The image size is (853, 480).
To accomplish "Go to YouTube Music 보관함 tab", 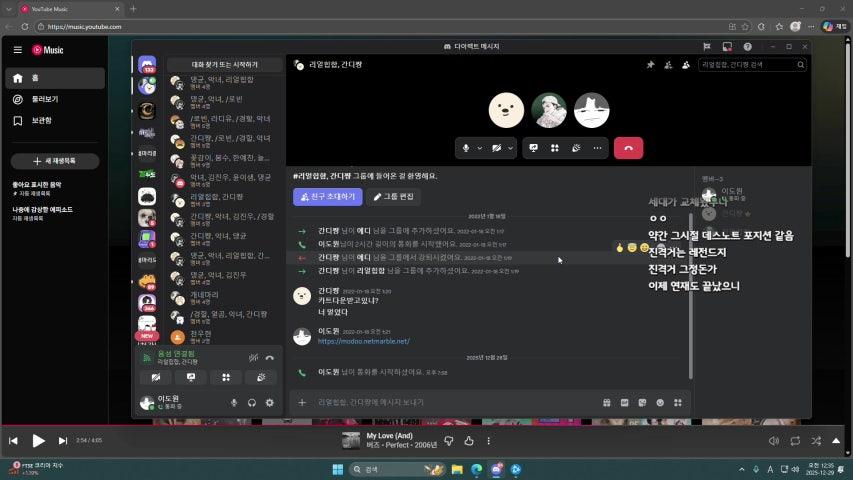I will point(55,120).
